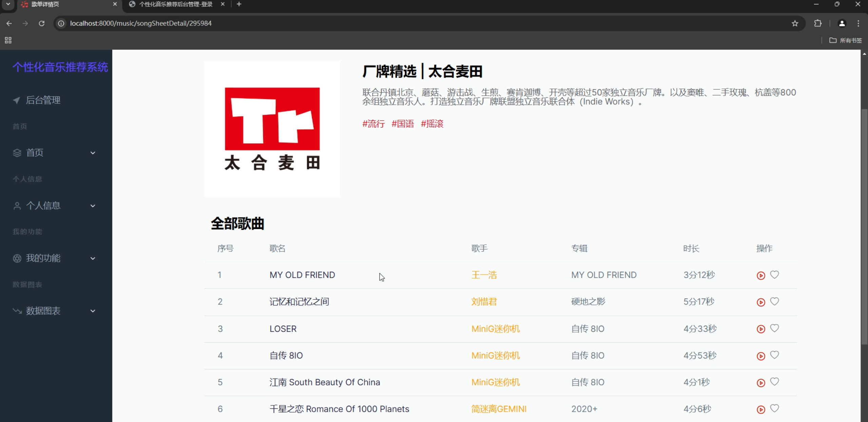Like the song MY OLD FRIEND

click(x=774, y=275)
